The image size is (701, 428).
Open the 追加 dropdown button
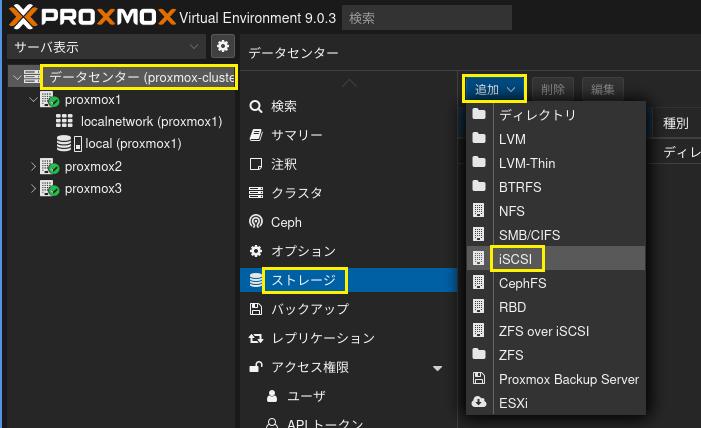(494, 89)
